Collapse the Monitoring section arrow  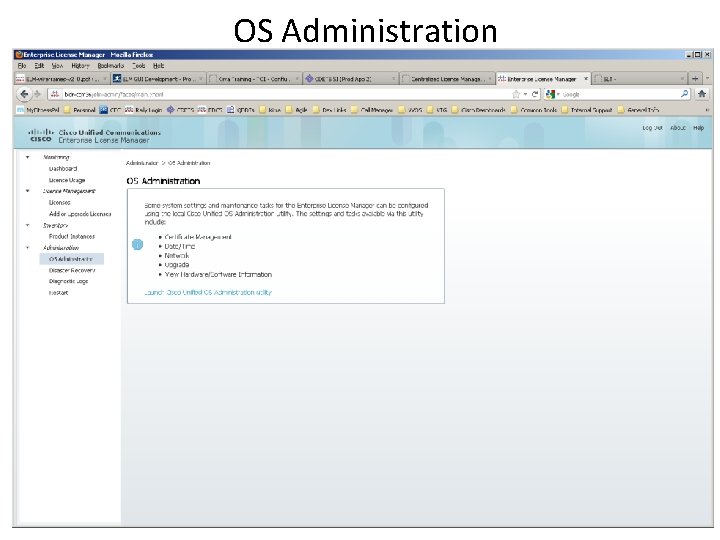(28, 157)
